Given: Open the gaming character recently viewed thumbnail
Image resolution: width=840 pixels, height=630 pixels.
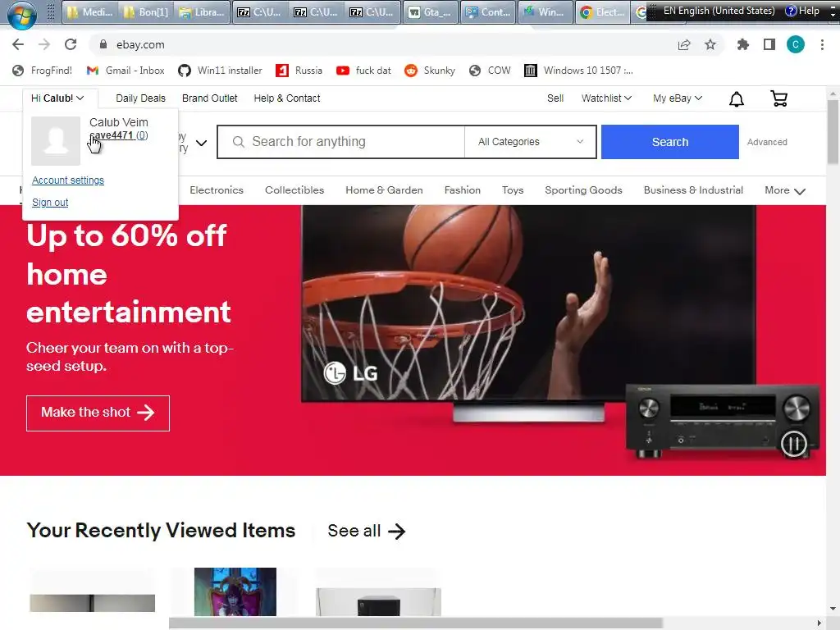Looking at the screenshot, I should click(235, 591).
